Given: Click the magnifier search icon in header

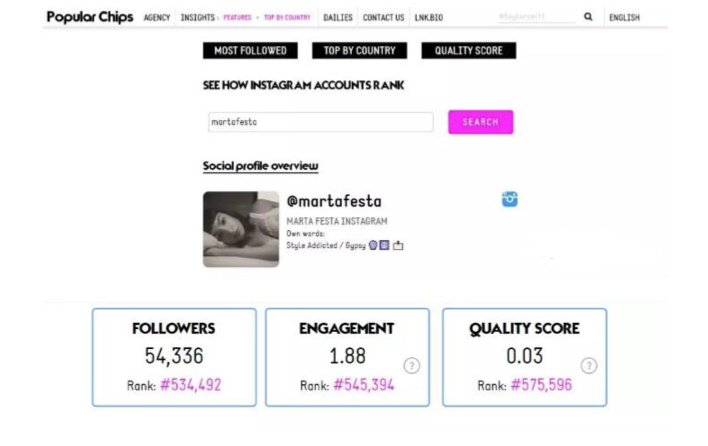Looking at the screenshot, I should click(x=588, y=17).
